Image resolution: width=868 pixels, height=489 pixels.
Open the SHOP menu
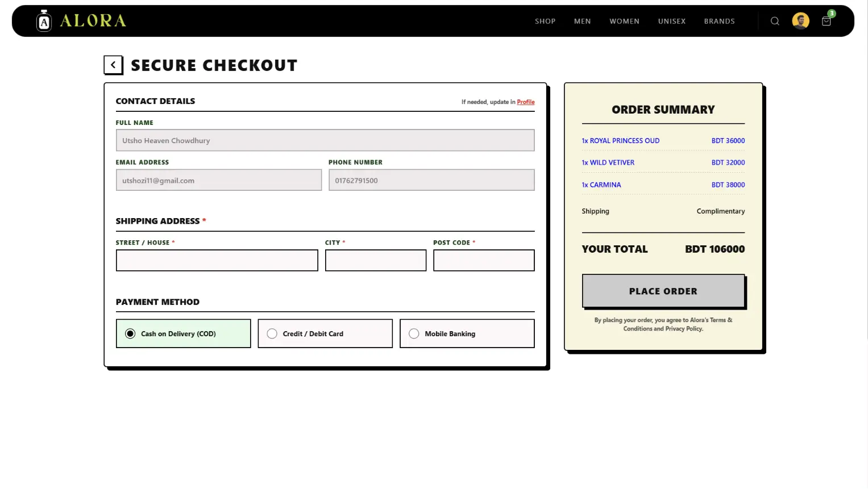click(x=545, y=21)
